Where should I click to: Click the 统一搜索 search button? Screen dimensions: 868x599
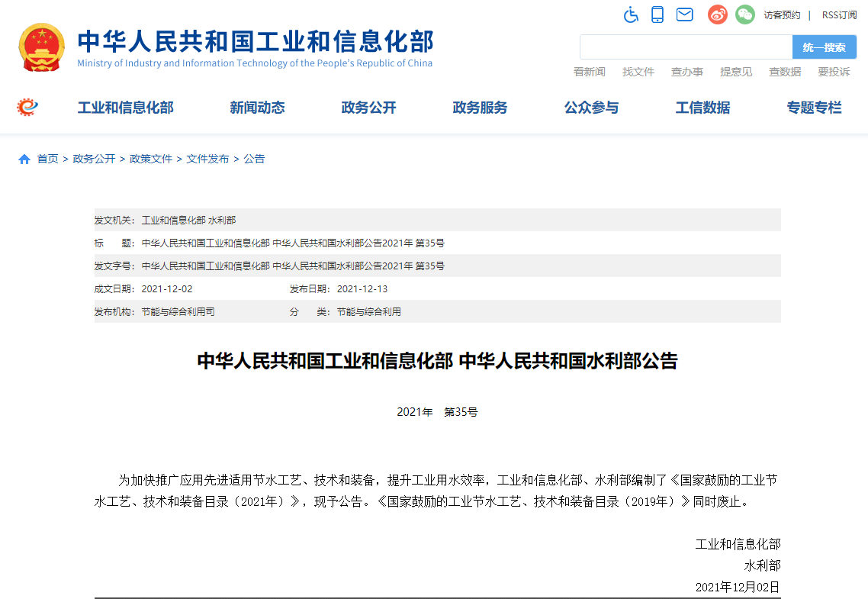[824, 47]
